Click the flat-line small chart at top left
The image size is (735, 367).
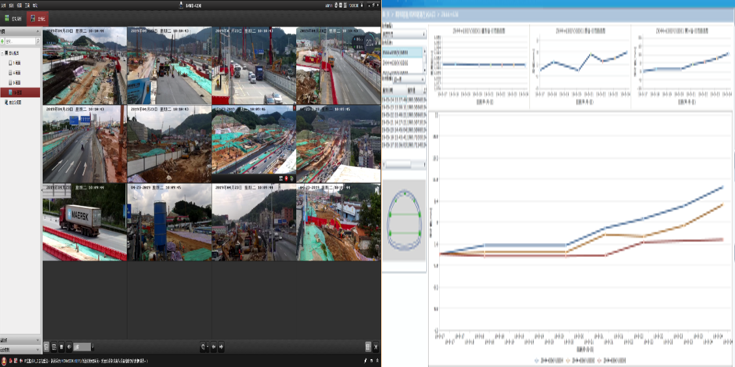[479, 66]
